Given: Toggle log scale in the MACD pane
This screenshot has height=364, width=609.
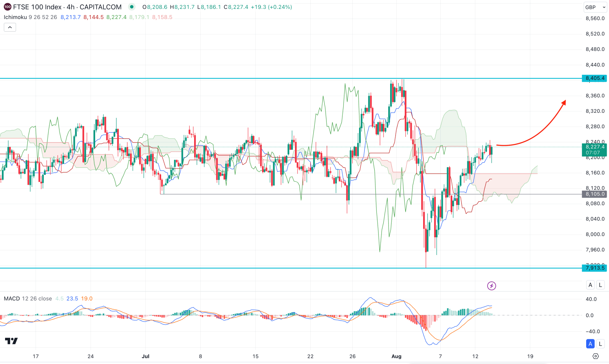Looking at the screenshot, I should (x=600, y=344).
